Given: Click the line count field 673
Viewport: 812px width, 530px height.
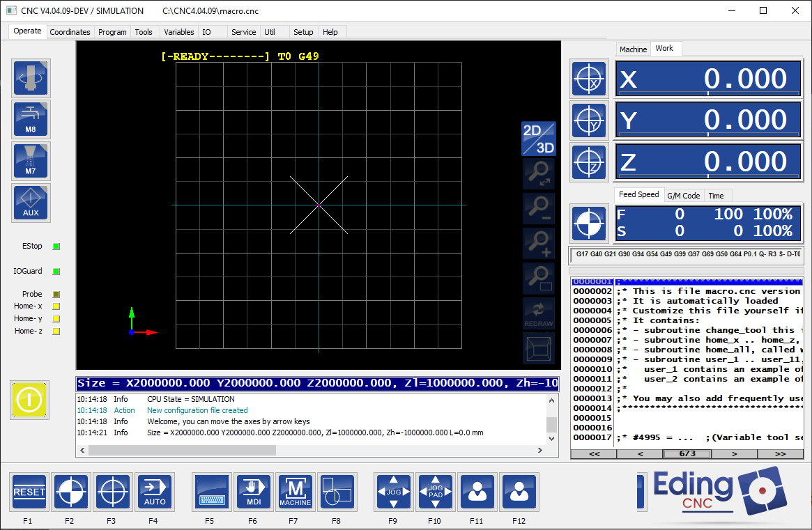Looking at the screenshot, I should coord(687,454).
